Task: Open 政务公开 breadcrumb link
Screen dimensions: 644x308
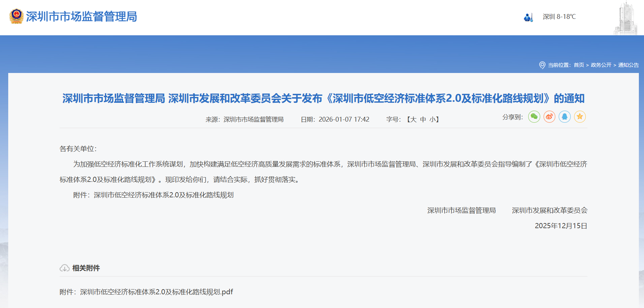Action: pos(601,65)
